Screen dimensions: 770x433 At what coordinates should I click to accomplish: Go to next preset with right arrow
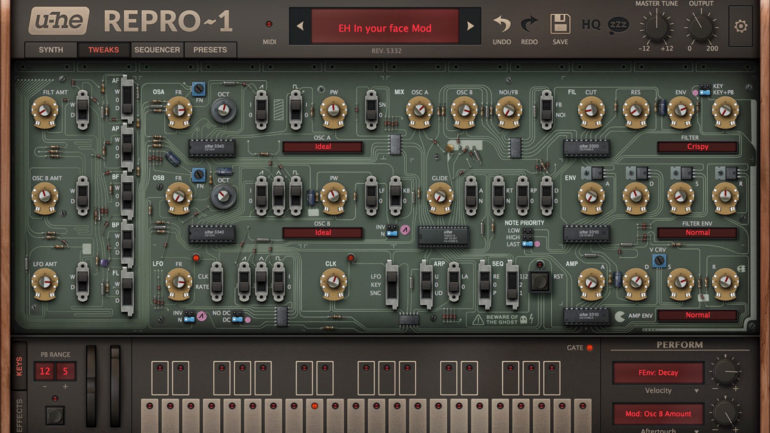tap(471, 28)
